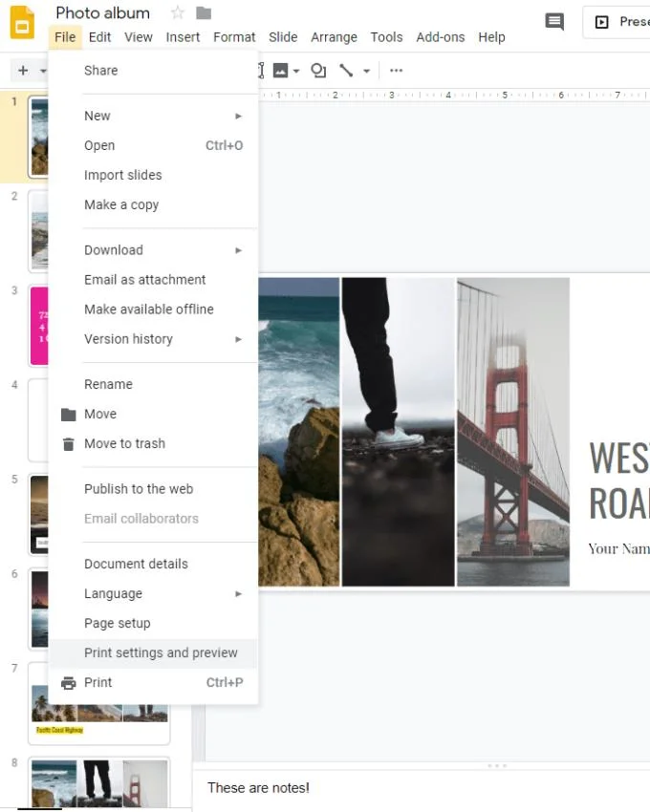Click the folder icon beside Move

[69, 415]
